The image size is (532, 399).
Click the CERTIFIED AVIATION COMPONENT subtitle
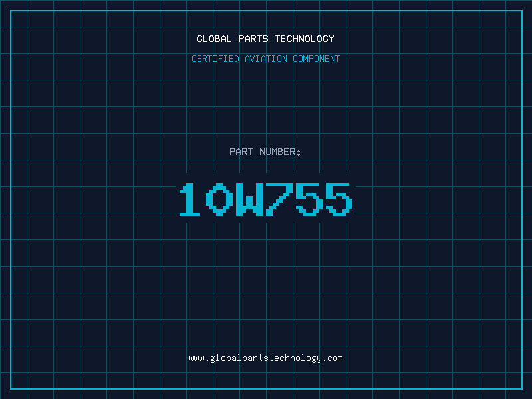[265, 59]
